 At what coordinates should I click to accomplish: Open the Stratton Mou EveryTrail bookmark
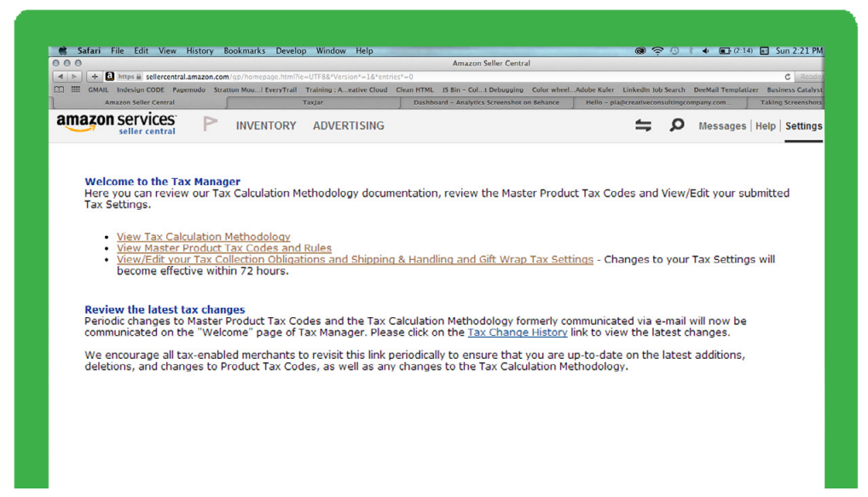255,90
